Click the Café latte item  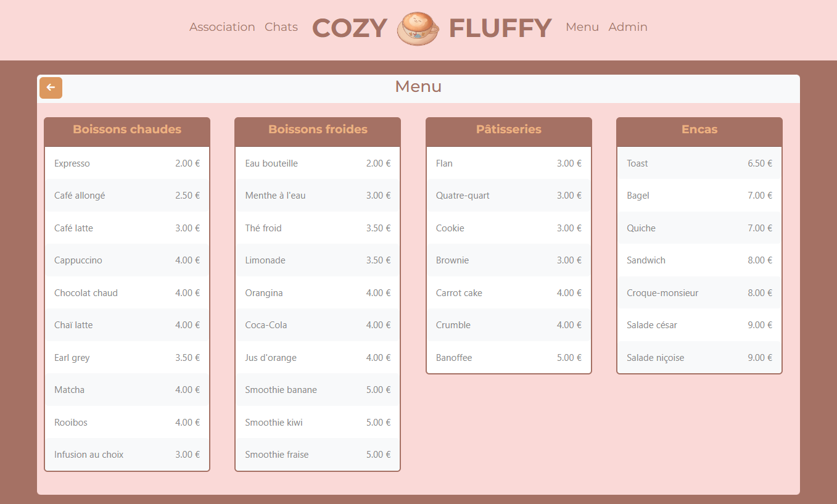tap(127, 228)
